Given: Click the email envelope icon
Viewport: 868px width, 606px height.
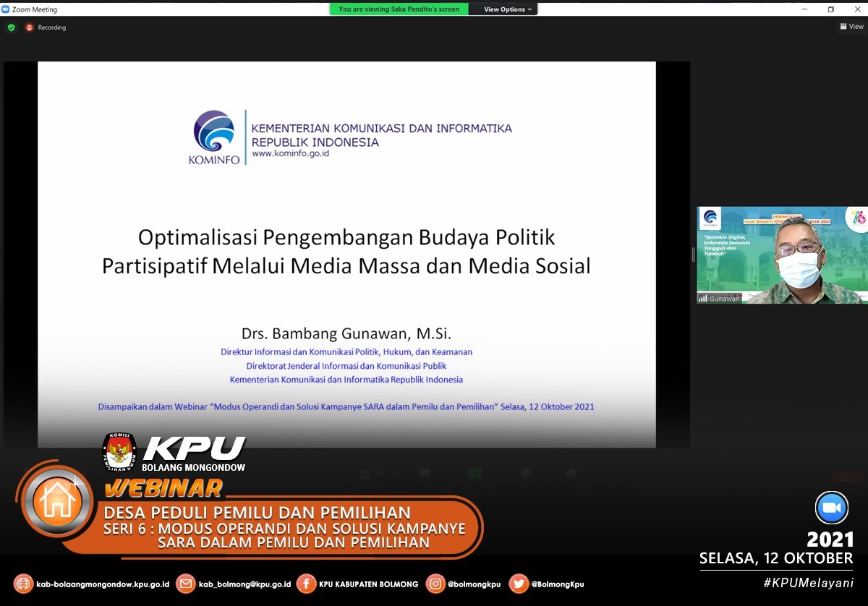Looking at the screenshot, I should click(186, 584).
